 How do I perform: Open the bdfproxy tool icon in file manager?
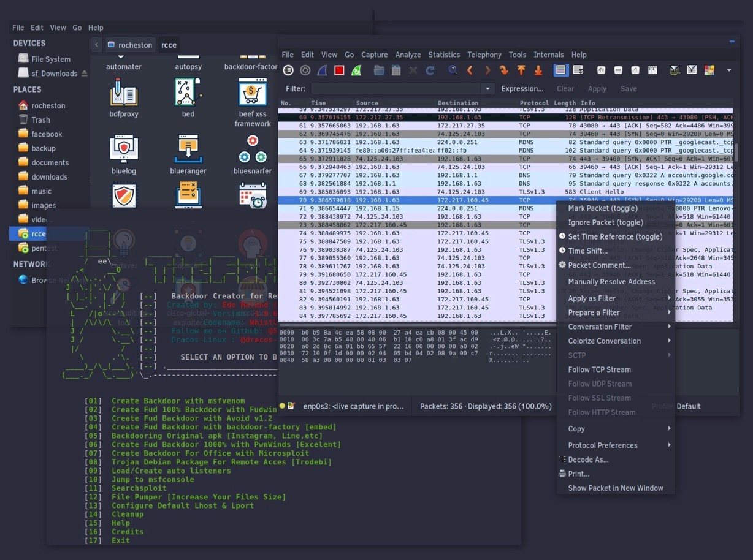(x=124, y=92)
